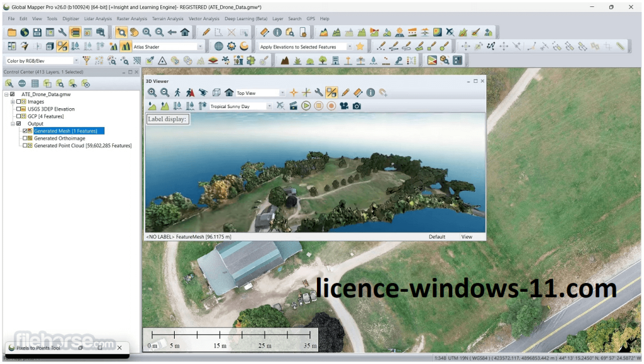The image size is (644, 364).
Task: Click the Label display button
Action: click(x=167, y=119)
